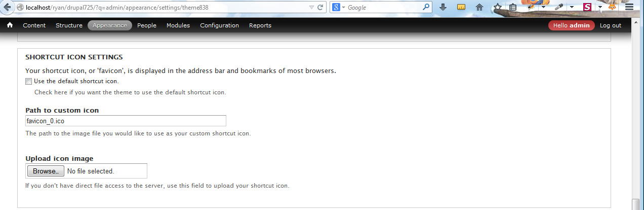Click the Upload icon image label

pos(59,158)
